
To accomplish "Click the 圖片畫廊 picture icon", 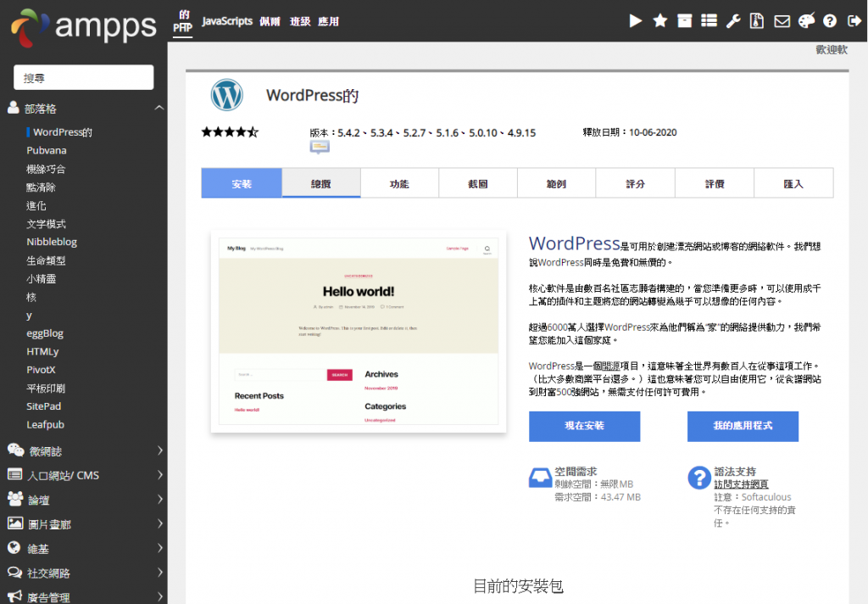I will [15, 523].
